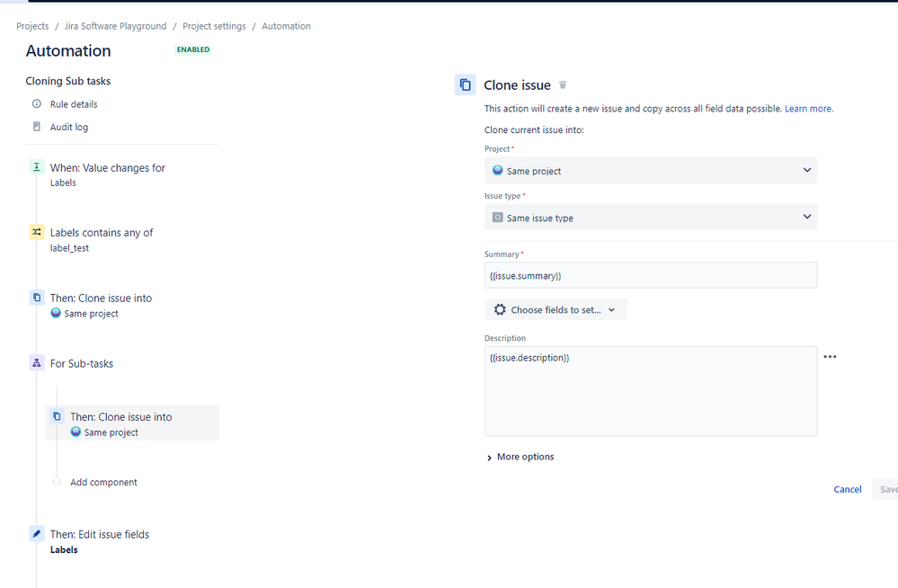Select first Then: Clone issue into step
Image resolution: width=898 pixels, height=588 pixels.
click(x=101, y=298)
